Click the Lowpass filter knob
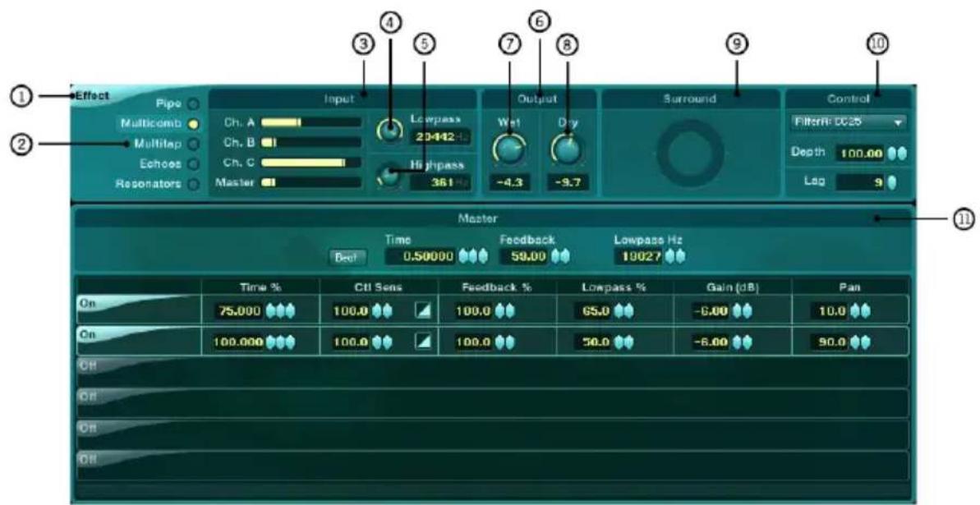This screenshot has width=980, height=505. [x=391, y=130]
